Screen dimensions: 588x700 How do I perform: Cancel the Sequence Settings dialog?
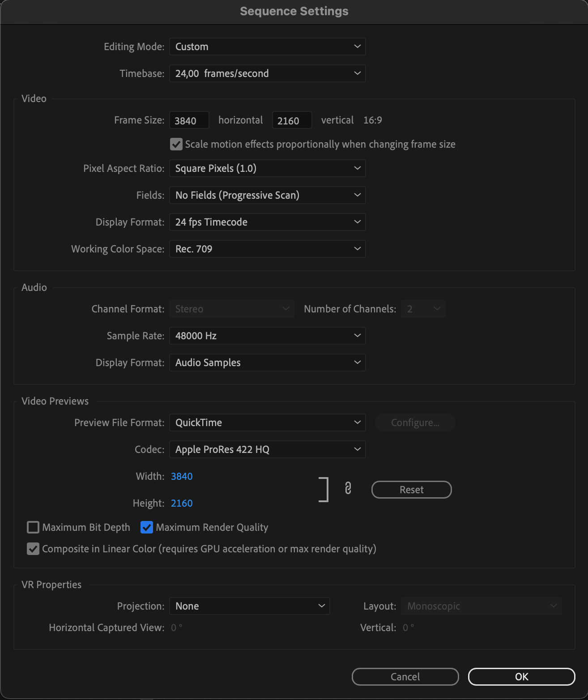coord(405,677)
